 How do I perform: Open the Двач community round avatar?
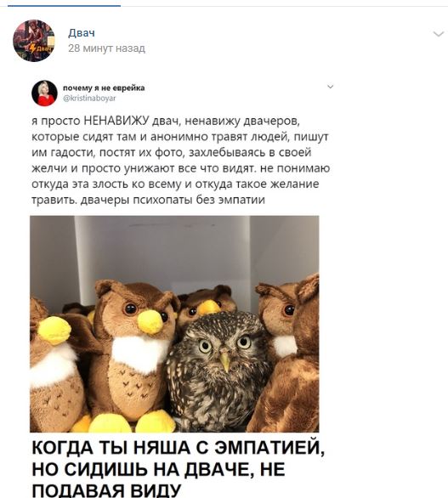click(34, 41)
